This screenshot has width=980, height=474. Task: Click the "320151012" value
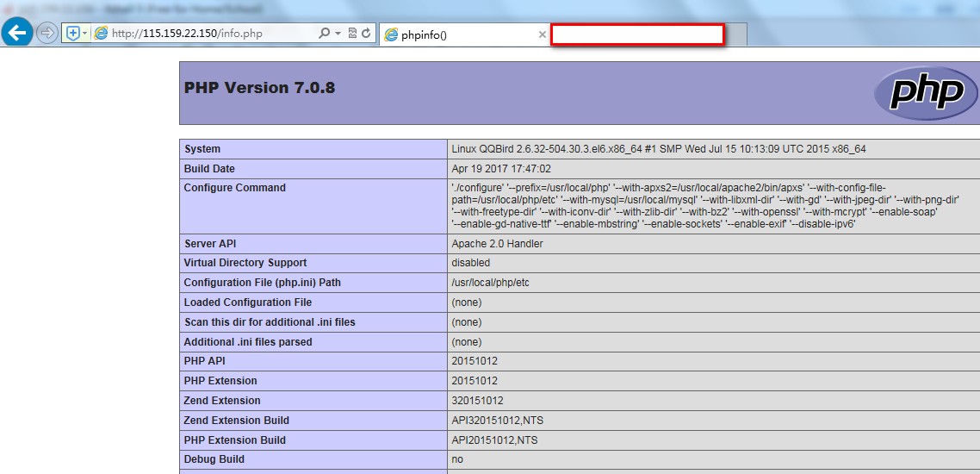477,400
